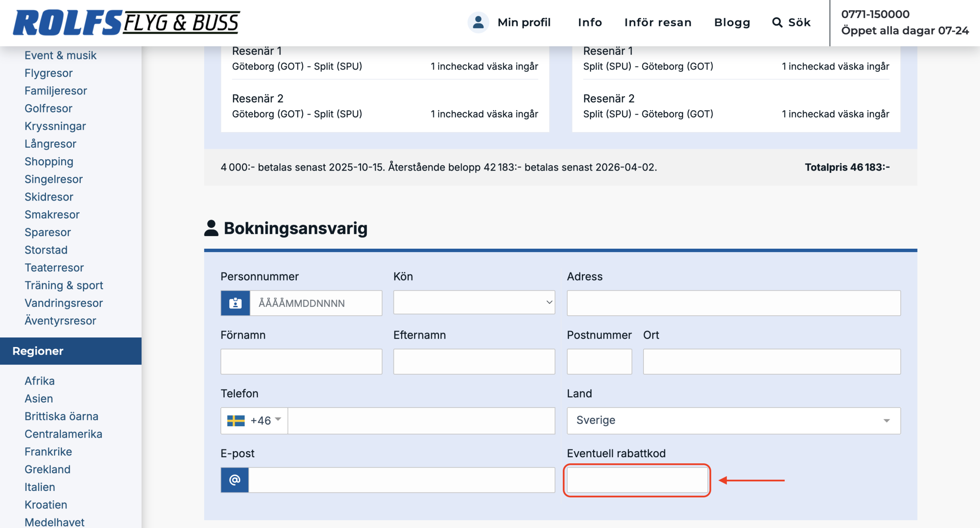Open the Vandringsresor sidebar link

(64, 303)
